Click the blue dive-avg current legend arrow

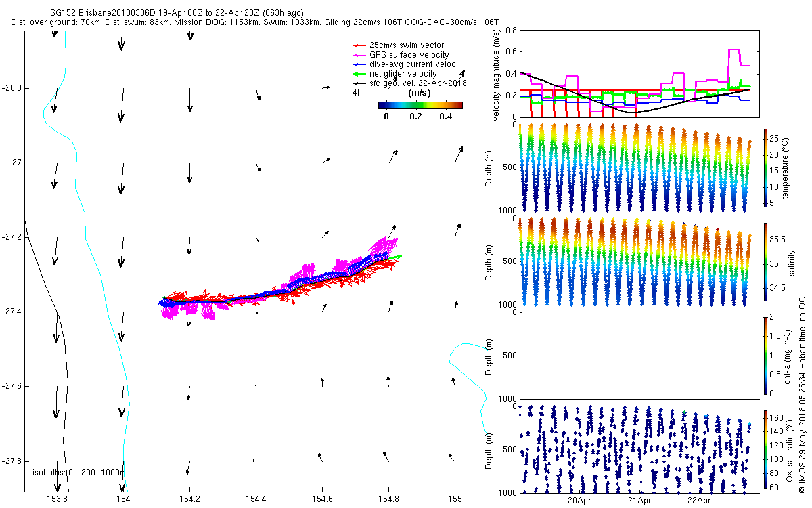(x=360, y=64)
